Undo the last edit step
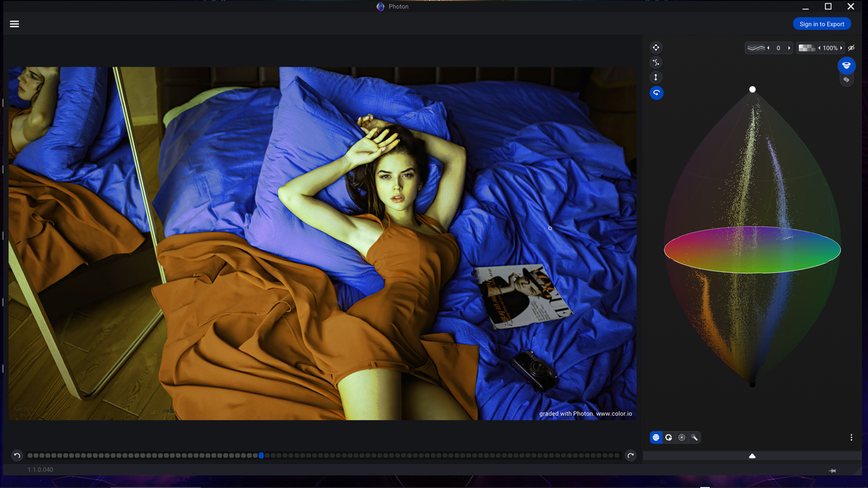868x488 pixels. [x=17, y=455]
